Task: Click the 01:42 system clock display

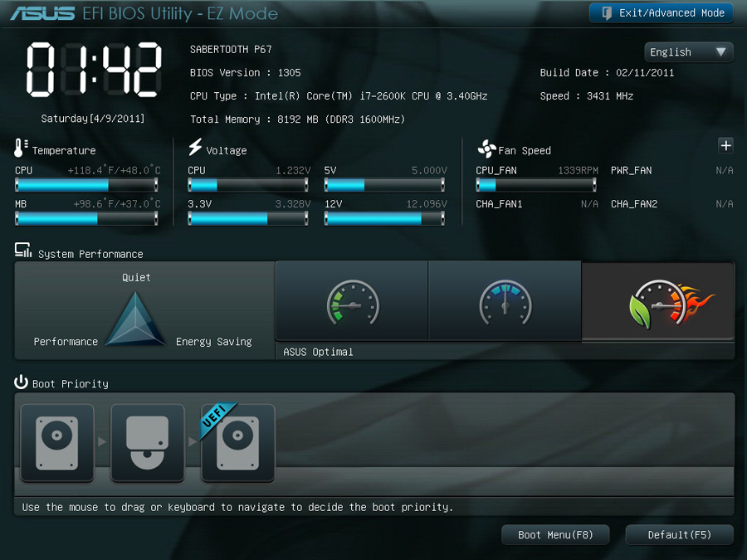Action: click(x=93, y=69)
